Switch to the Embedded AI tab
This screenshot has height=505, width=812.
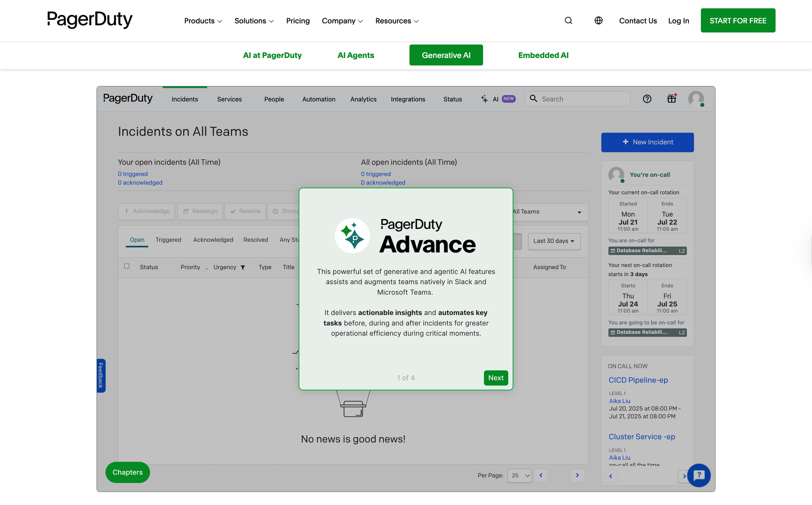(543, 55)
